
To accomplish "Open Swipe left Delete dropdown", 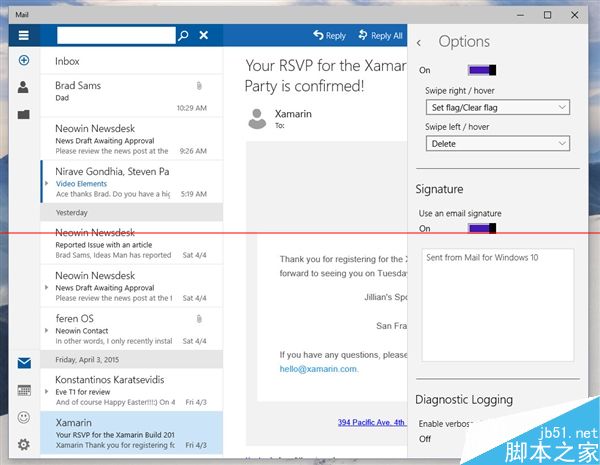I will click(x=497, y=144).
